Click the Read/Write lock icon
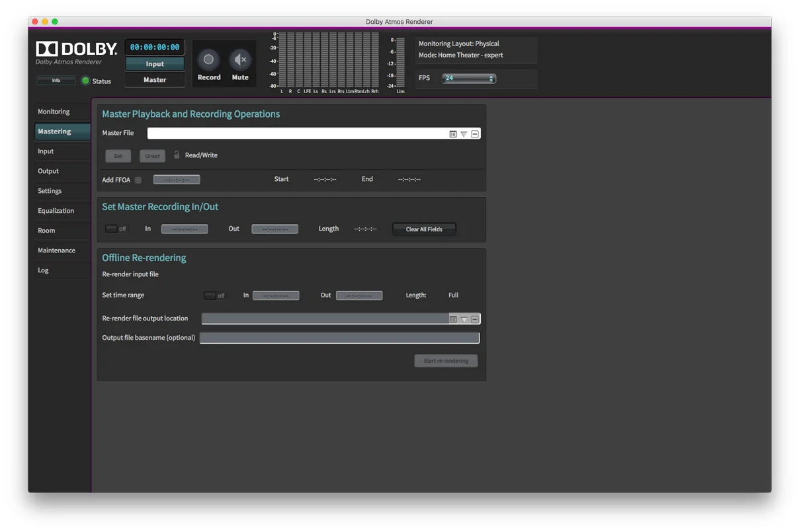 [177, 155]
